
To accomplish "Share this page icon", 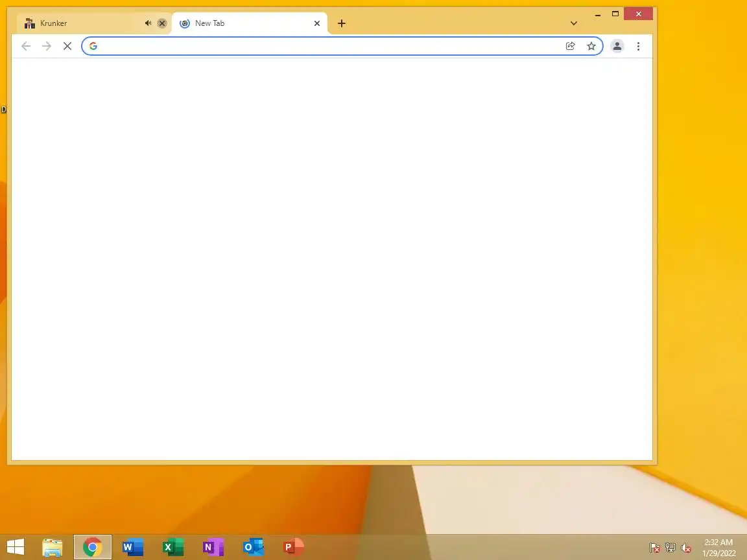I will click(x=570, y=46).
